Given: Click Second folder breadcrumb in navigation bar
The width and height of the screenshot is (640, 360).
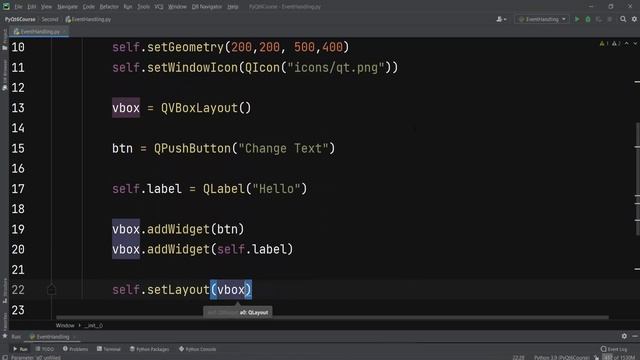Looking at the screenshot, I should [x=50, y=19].
